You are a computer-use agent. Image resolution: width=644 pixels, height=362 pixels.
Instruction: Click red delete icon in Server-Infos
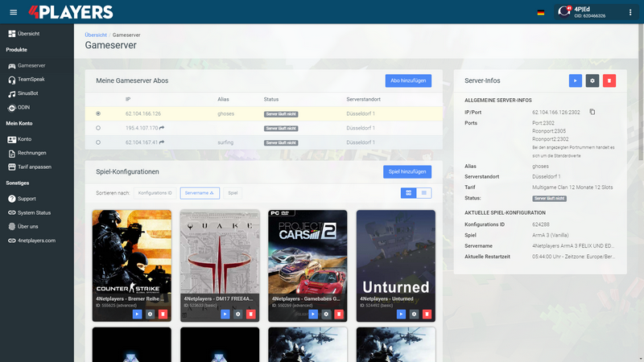(x=609, y=80)
